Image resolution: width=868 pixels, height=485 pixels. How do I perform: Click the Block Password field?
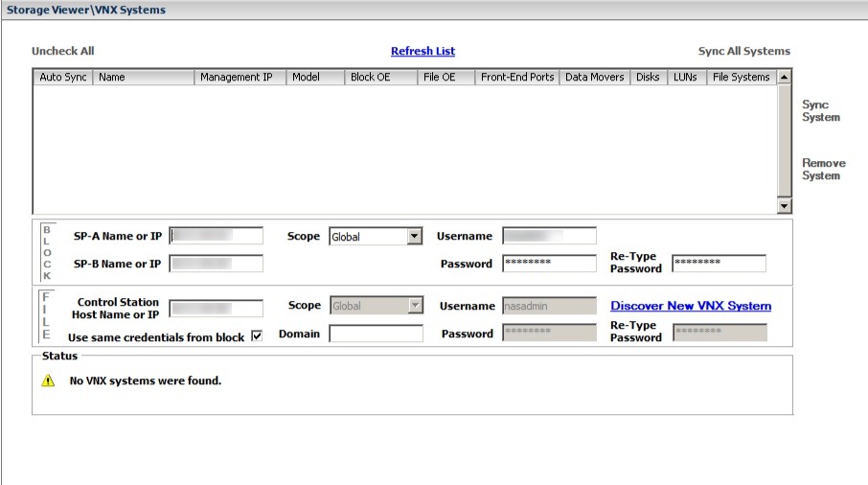tap(549, 264)
